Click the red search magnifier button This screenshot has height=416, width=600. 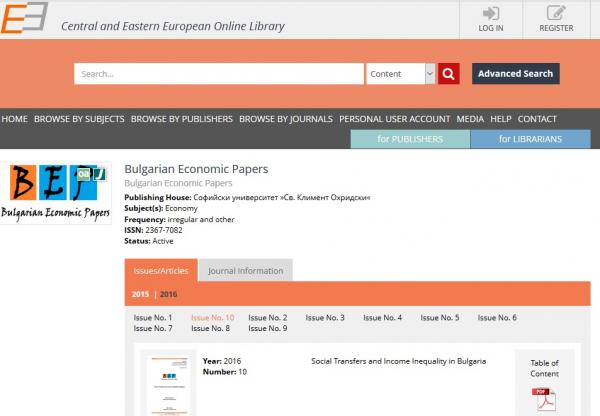[448, 73]
